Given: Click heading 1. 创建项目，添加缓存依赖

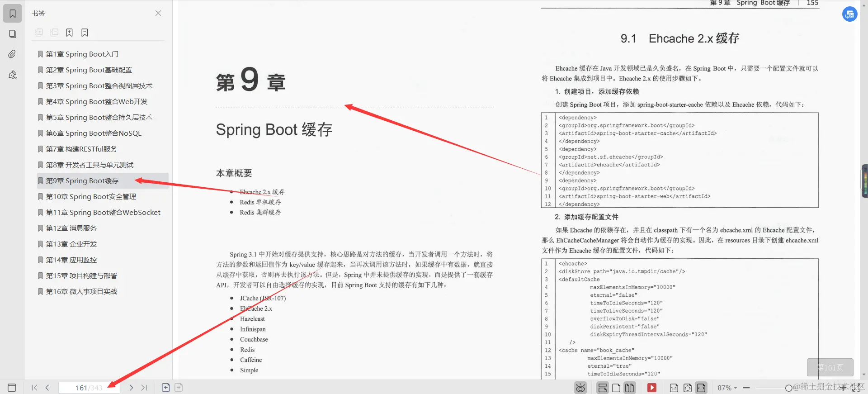Looking at the screenshot, I should click(597, 91).
